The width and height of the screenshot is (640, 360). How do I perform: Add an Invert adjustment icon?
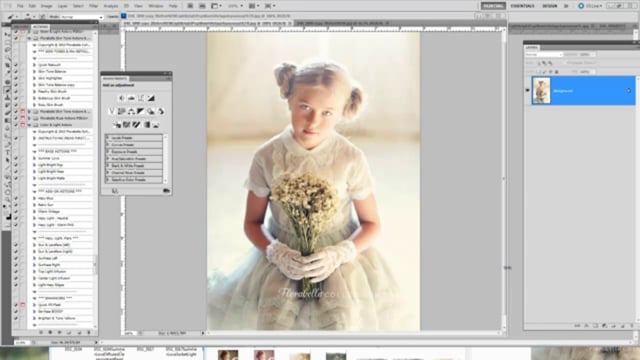point(117,124)
